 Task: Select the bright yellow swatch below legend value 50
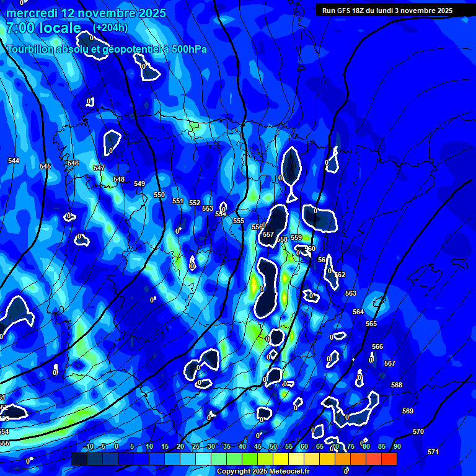click(280, 459)
